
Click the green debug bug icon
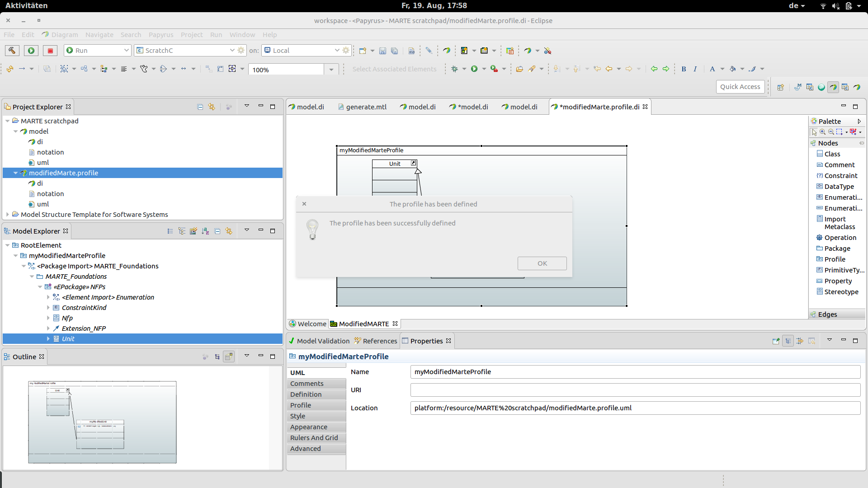[454, 69]
